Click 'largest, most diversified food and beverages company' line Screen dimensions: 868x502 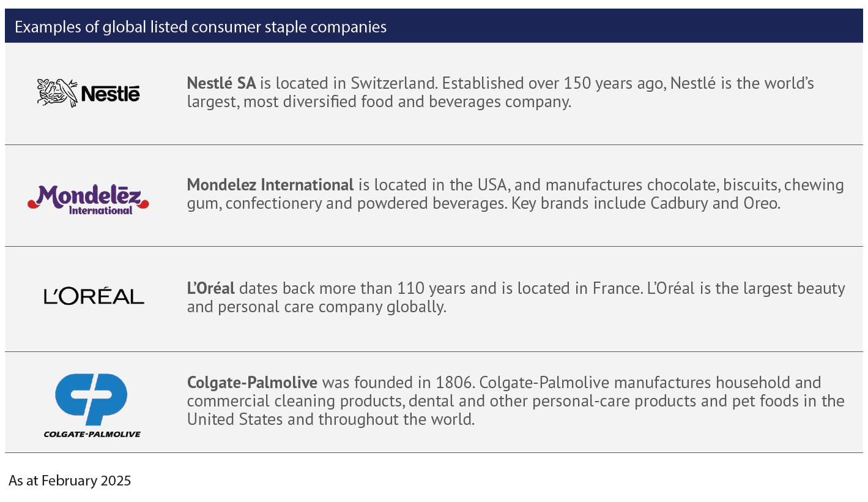click(379, 102)
